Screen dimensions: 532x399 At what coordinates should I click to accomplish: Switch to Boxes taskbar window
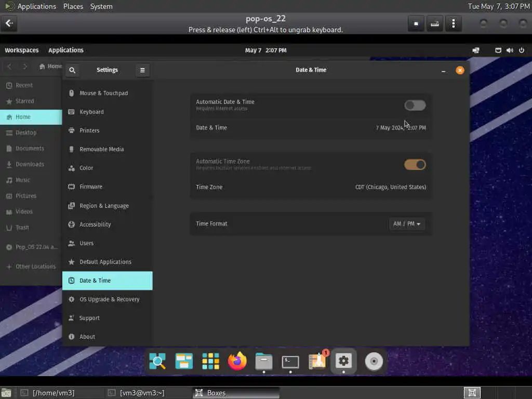(x=236, y=393)
